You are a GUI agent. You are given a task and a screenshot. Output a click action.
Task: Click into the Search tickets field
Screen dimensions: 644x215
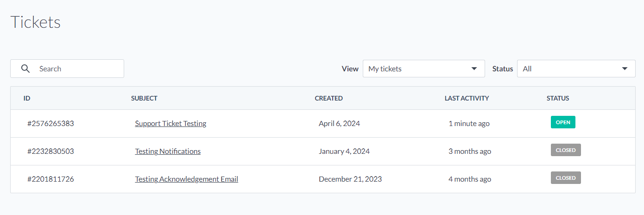click(67, 69)
